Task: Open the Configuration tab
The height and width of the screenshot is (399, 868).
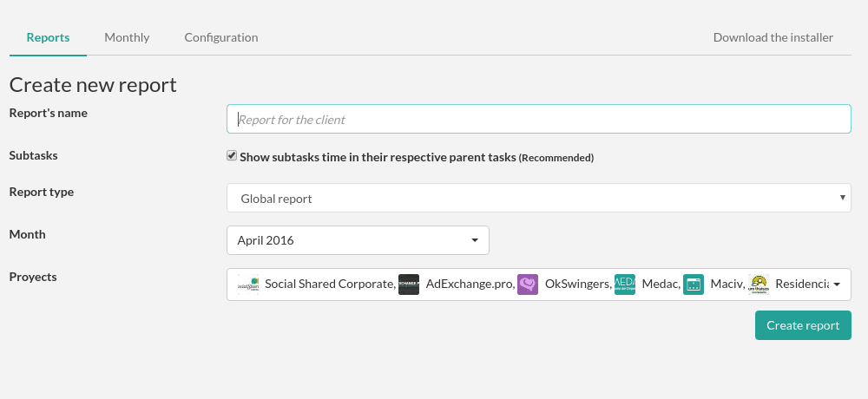Action: pyautogui.click(x=220, y=37)
